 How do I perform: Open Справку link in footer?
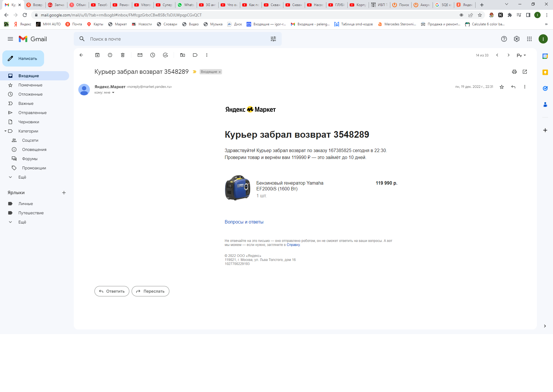pos(293,245)
